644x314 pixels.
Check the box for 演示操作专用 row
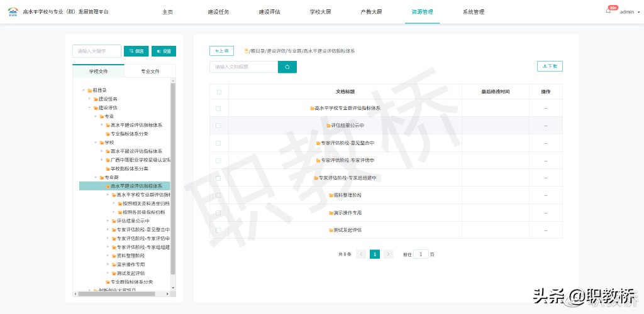[218, 213]
